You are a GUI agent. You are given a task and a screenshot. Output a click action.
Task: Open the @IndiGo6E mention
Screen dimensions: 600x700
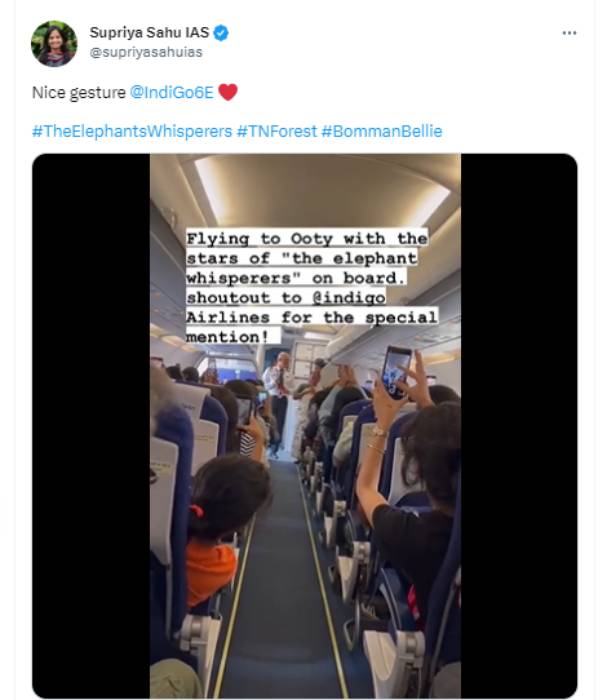[x=172, y=92]
